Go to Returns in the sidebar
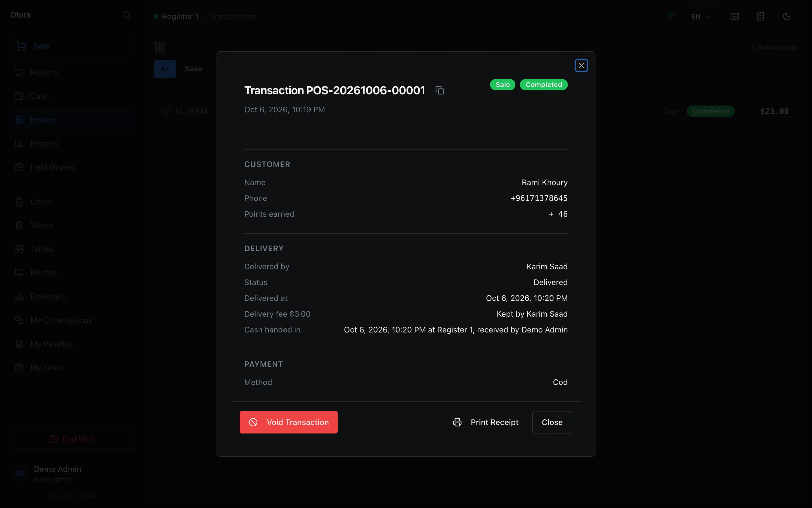The height and width of the screenshot is (508, 812). click(x=72, y=72)
